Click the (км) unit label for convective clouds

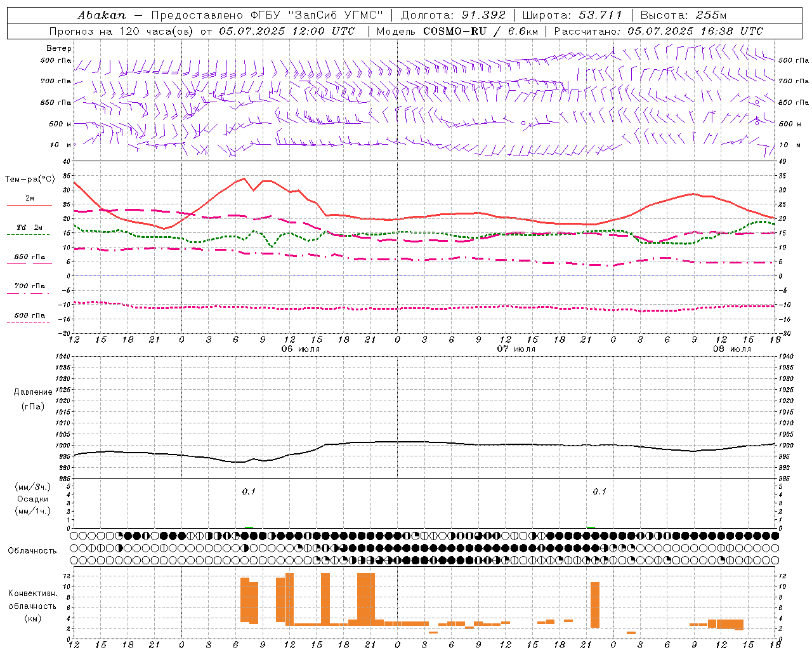pos(33,618)
